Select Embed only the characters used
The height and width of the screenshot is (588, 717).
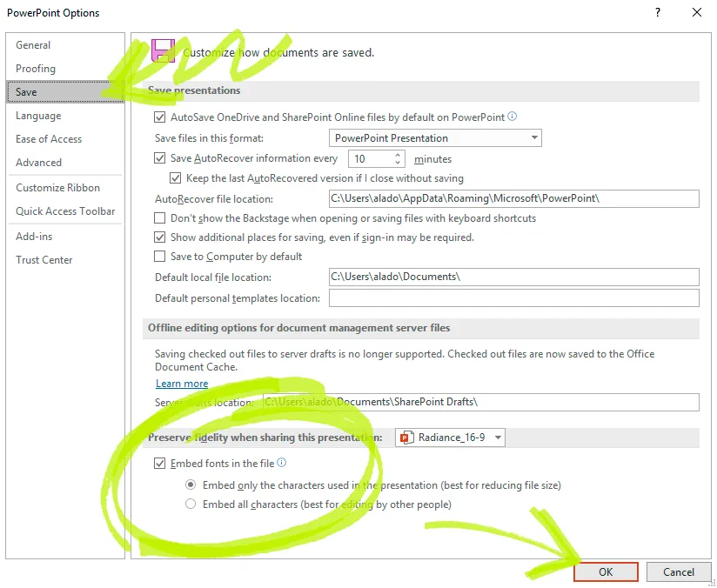pyautogui.click(x=191, y=484)
